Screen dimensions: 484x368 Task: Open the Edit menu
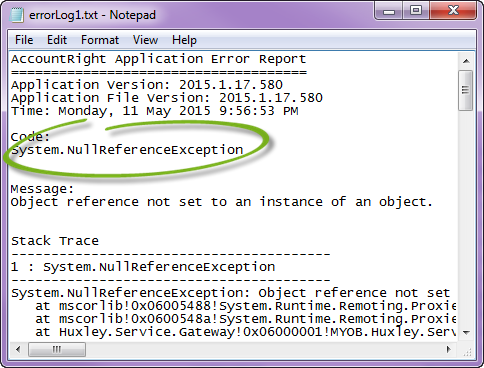pos(57,40)
